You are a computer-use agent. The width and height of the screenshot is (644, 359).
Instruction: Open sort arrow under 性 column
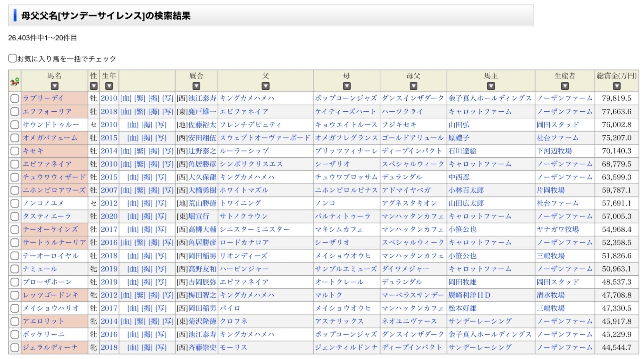point(93,86)
